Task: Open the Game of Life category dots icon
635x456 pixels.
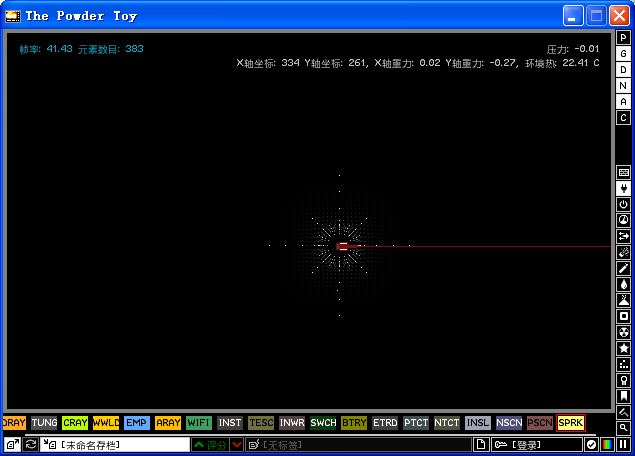Action: click(x=624, y=364)
